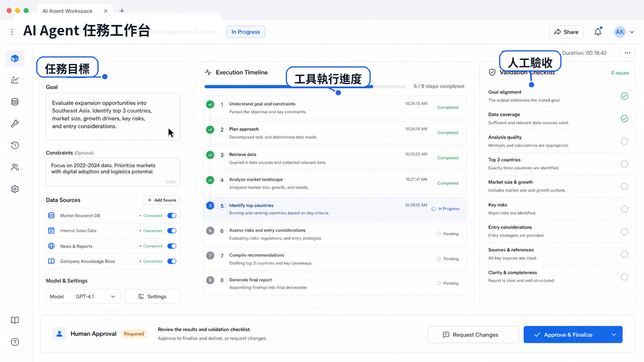Check the Analysis quality validation item
644x362 pixels.
[x=624, y=141]
